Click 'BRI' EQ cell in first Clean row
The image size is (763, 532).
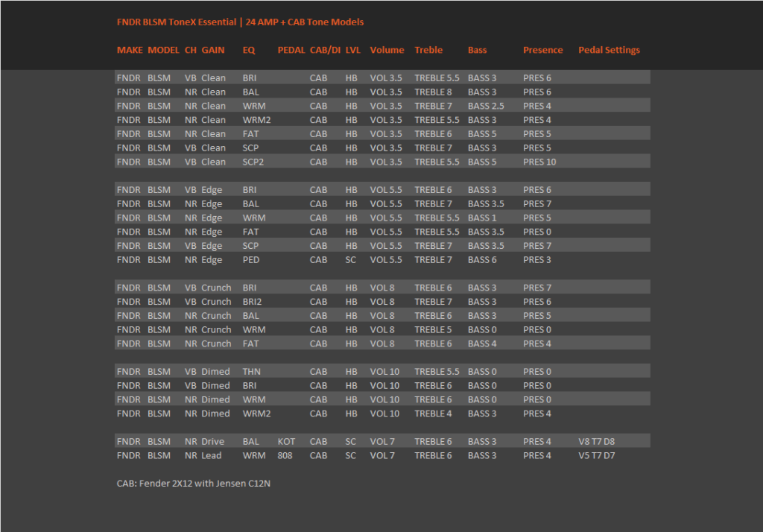coord(250,78)
